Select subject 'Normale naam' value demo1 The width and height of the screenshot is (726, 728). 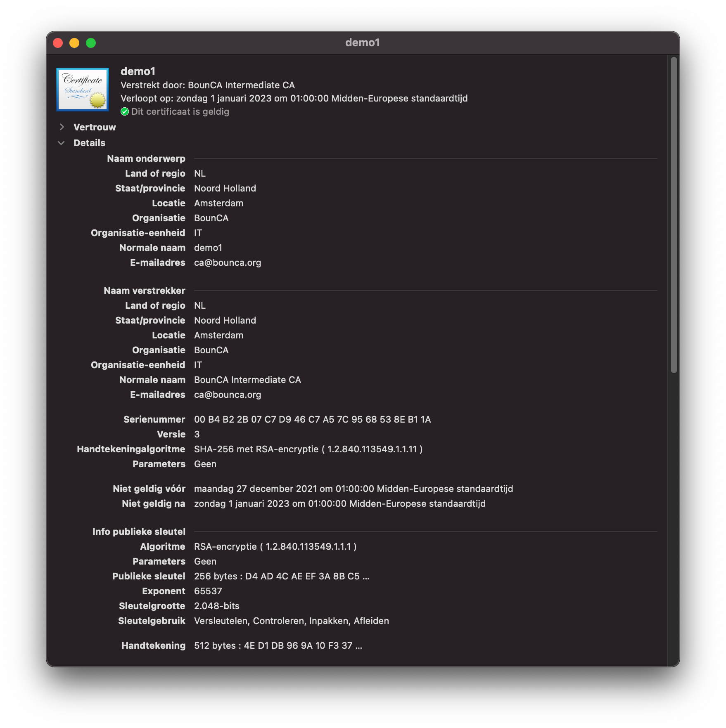click(208, 248)
